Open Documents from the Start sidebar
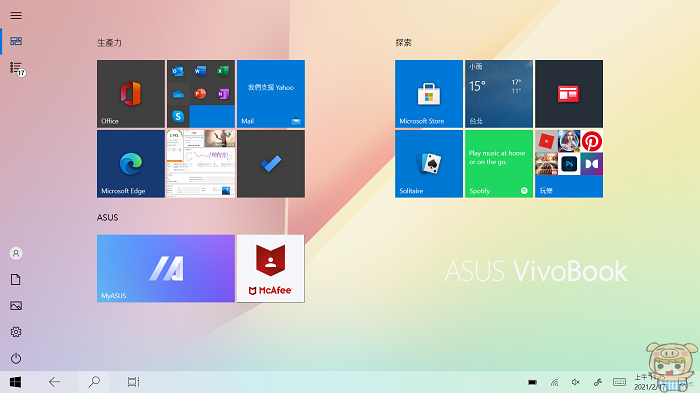 pos(16,280)
